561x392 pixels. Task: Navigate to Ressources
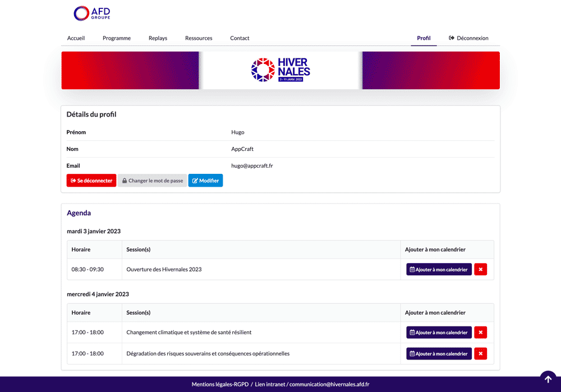(x=199, y=38)
